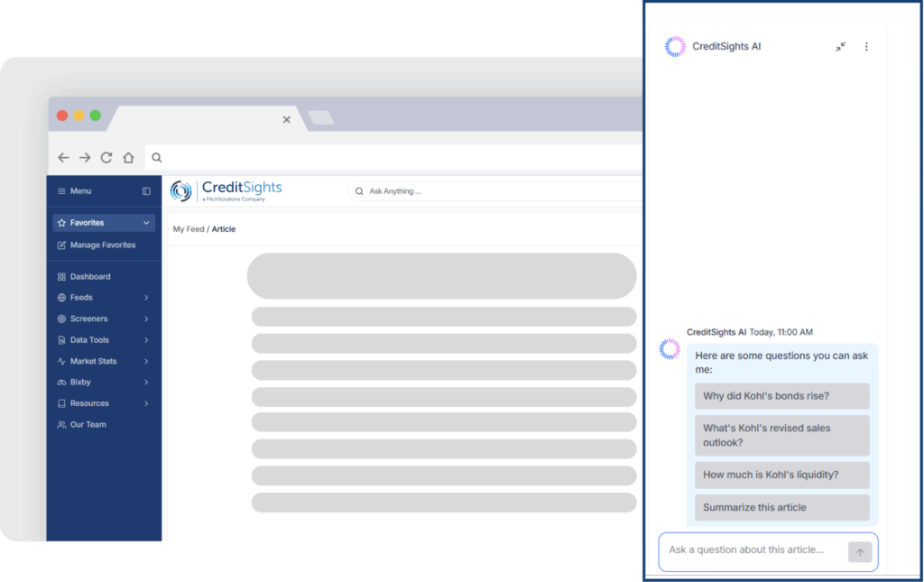
Task: Expand the Screeners submenu chevron
Action: point(146,319)
